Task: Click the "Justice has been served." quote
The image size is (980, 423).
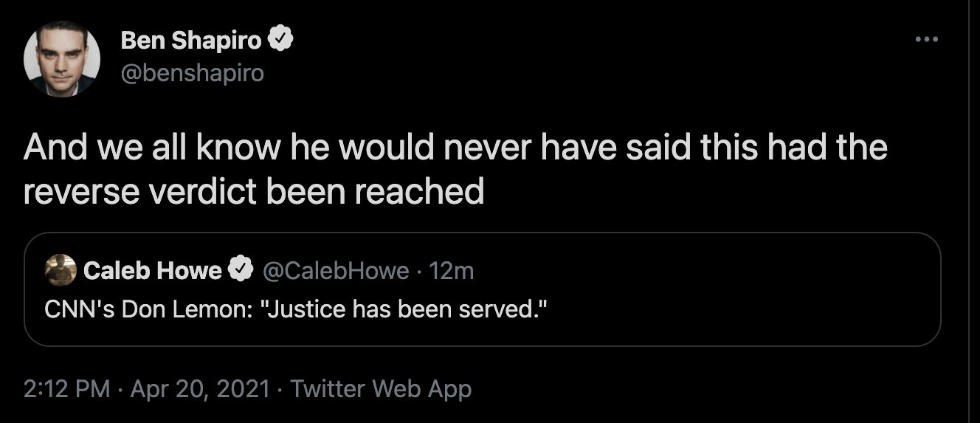Action: (405, 309)
